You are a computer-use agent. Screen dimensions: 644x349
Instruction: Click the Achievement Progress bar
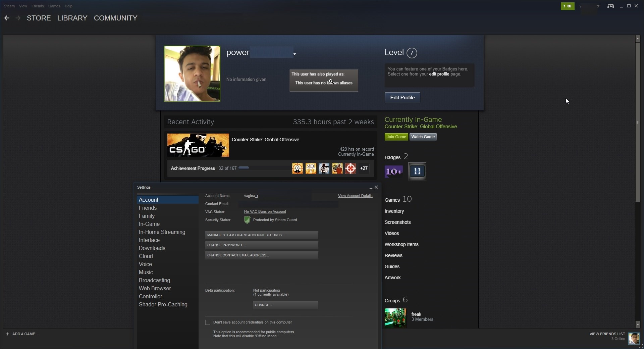[x=265, y=168]
